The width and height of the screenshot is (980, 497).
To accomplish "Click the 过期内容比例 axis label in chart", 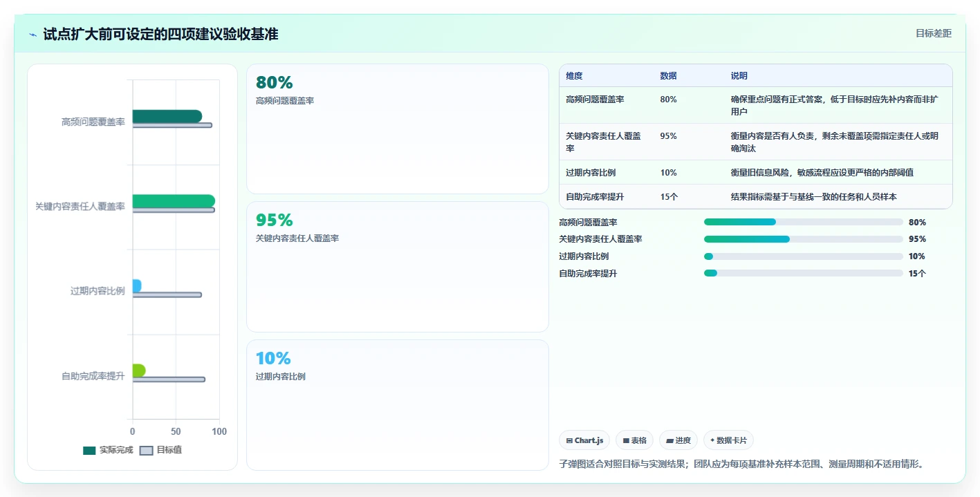I will pyautogui.click(x=98, y=292).
